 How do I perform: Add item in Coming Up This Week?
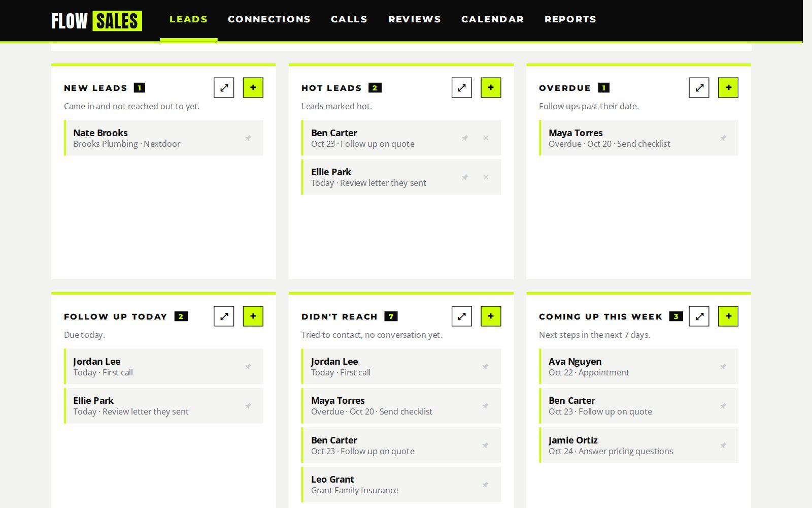click(x=728, y=316)
